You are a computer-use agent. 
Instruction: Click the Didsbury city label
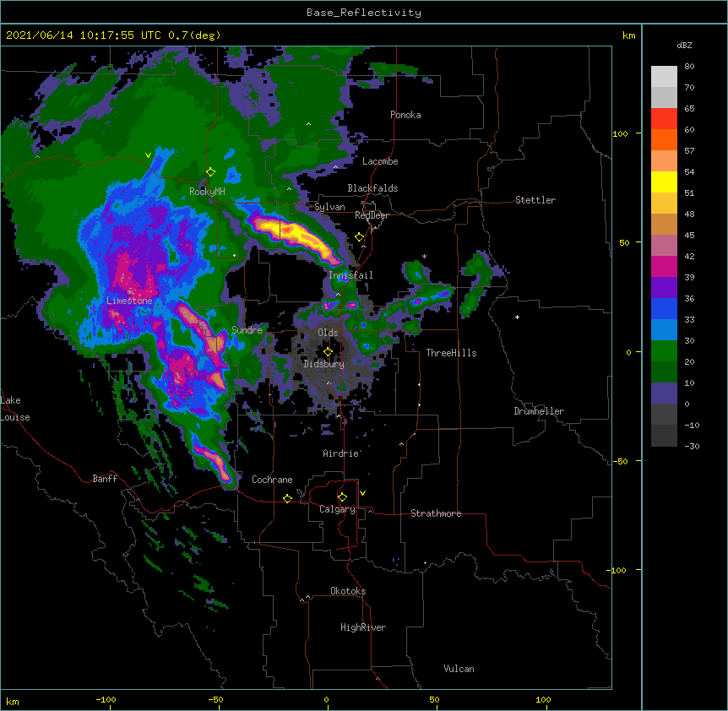(x=324, y=364)
